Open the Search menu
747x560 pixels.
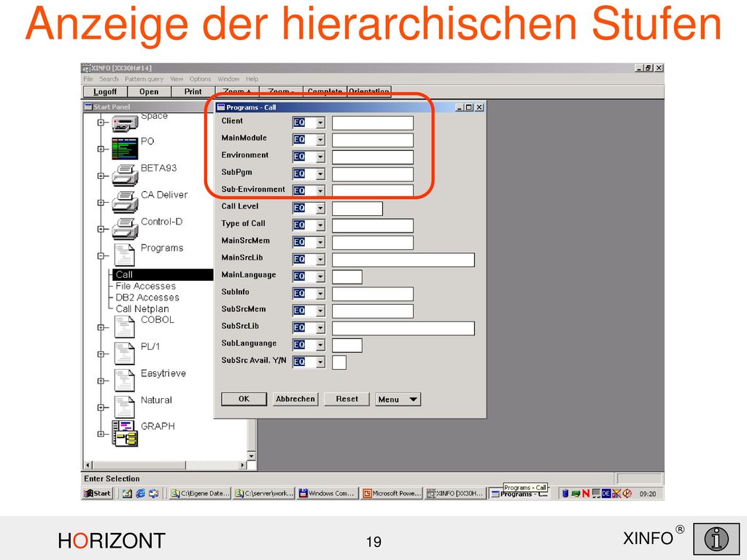coord(109,79)
